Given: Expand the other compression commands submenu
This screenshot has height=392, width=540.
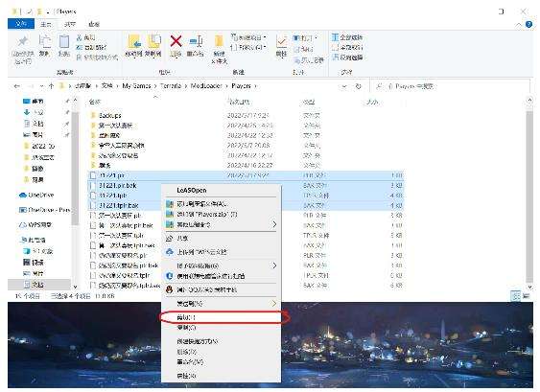Looking at the screenshot, I should point(274,224).
